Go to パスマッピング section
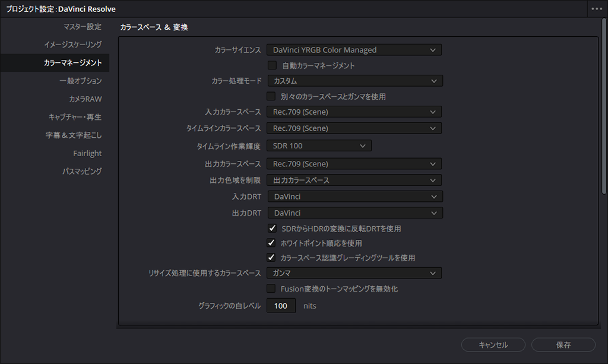 tap(82, 171)
